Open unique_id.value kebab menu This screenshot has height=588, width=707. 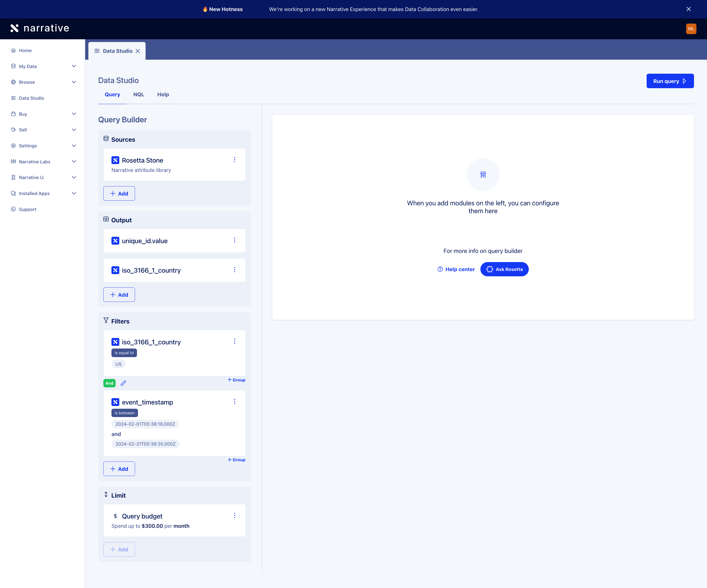pyautogui.click(x=235, y=240)
